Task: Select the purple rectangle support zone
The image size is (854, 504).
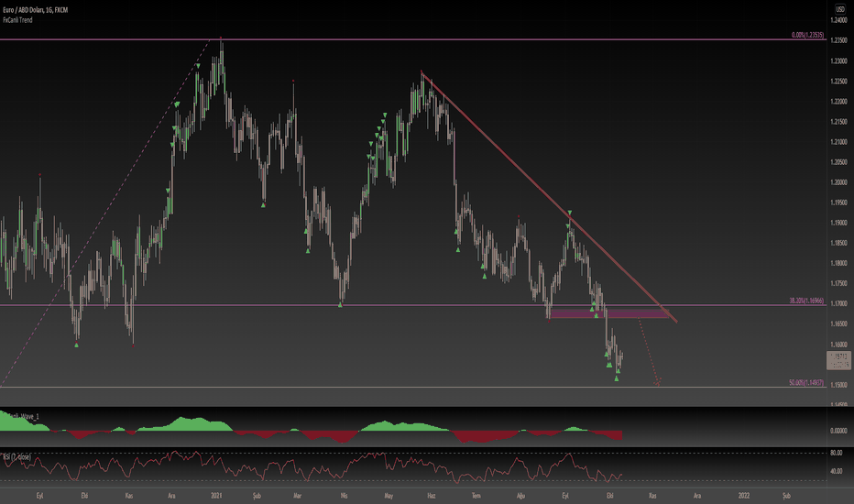Action: pos(609,313)
